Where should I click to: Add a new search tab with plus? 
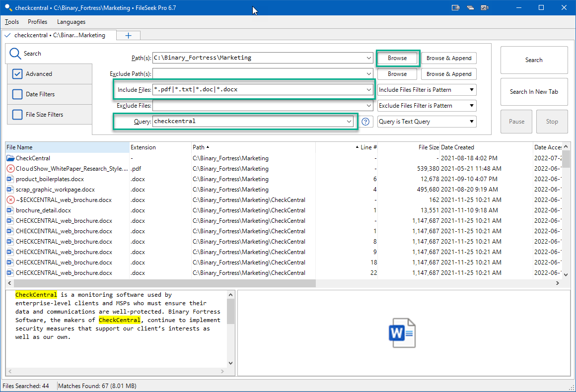(x=128, y=35)
